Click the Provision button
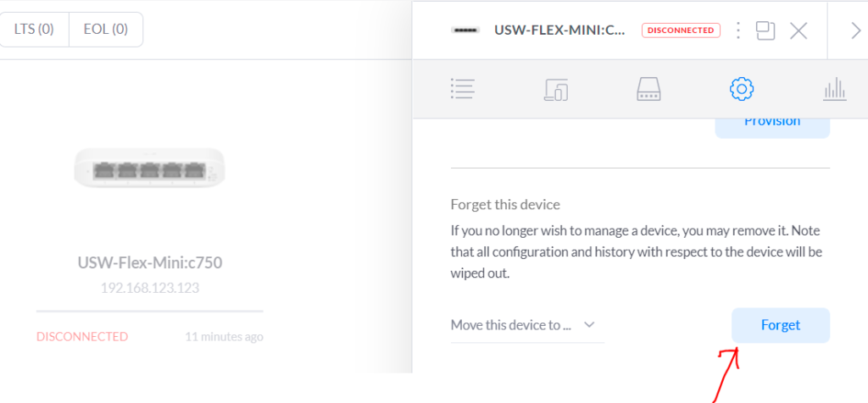Viewport: 868px width, 403px height. [x=772, y=127]
